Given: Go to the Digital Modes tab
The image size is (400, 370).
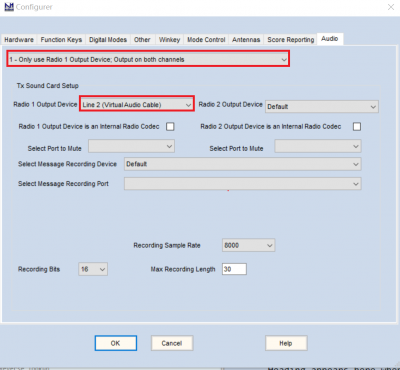Looking at the screenshot, I should pos(108,40).
